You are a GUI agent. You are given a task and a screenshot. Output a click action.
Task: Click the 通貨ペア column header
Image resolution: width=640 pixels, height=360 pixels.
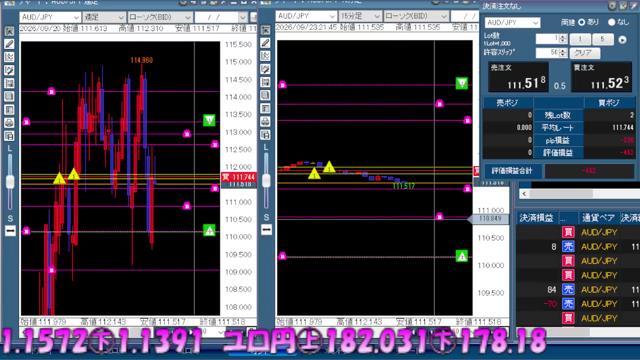coord(598,218)
